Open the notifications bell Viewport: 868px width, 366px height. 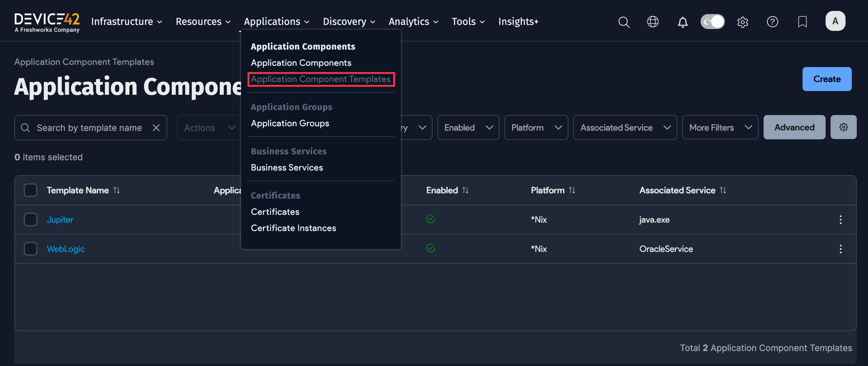click(x=682, y=22)
